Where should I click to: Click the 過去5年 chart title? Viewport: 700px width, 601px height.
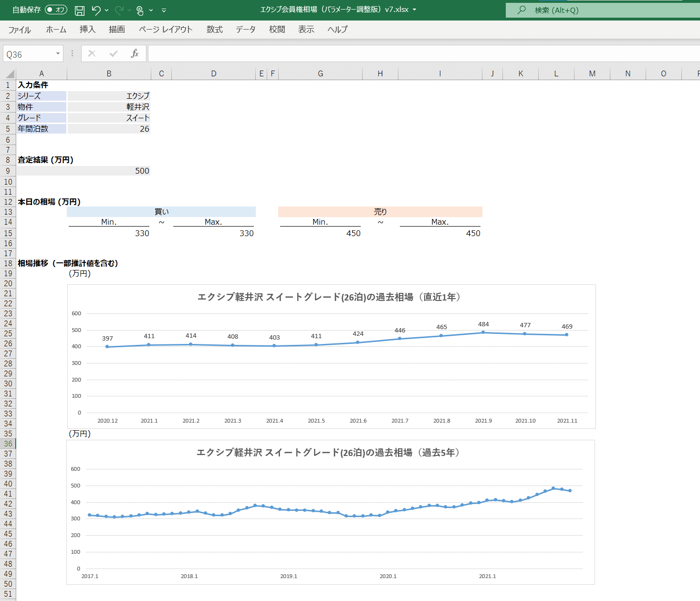(329, 453)
